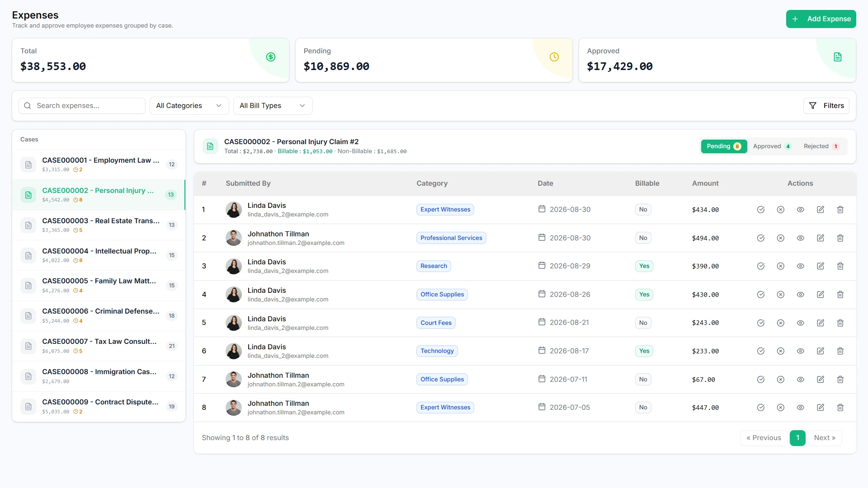This screenshot has width=868, height=488.
Task: Select CASE000005 Family Law case
Action: 99,286
